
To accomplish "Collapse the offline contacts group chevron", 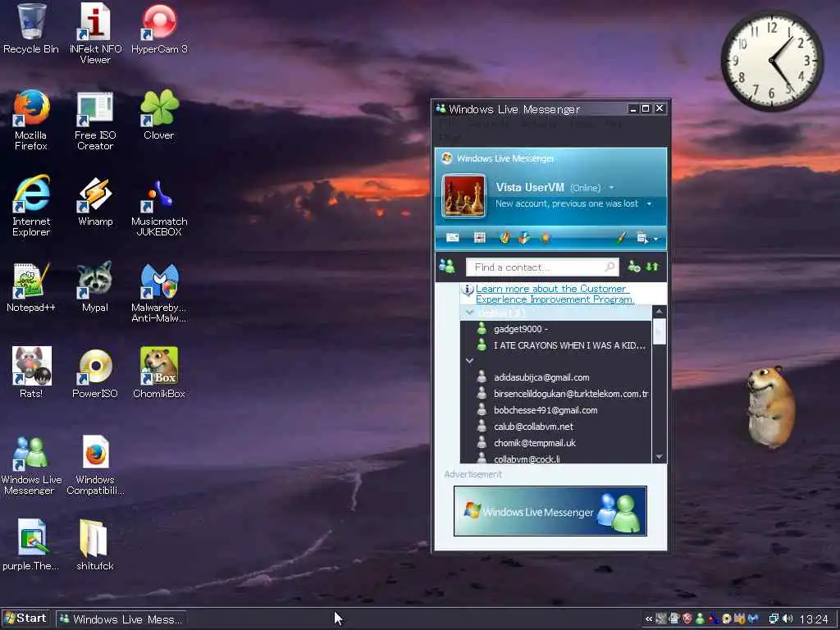I will point(470,361).
